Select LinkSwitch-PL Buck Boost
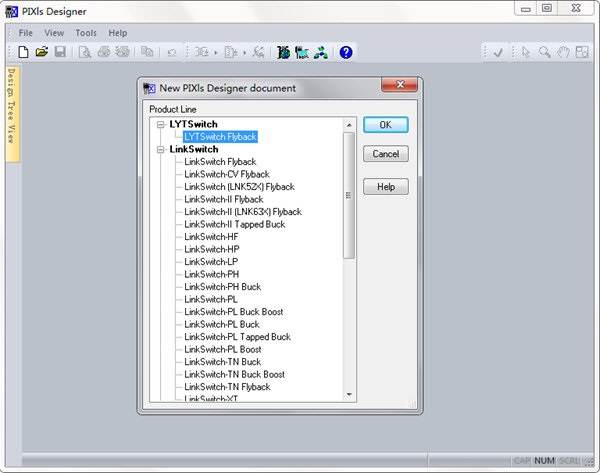 (x=233, y=312)
